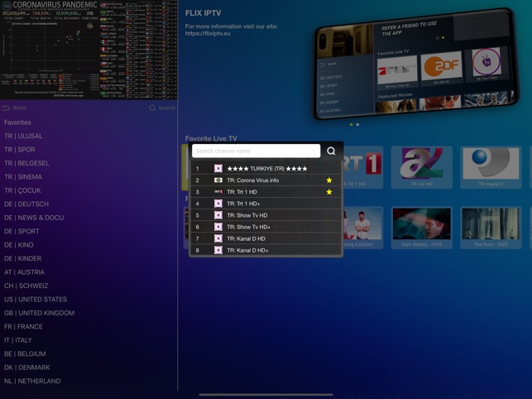This screenshot has height=399, width=532.
Task: Select the TR: Trt 1 HD+ channel
Action: [266, 204]
